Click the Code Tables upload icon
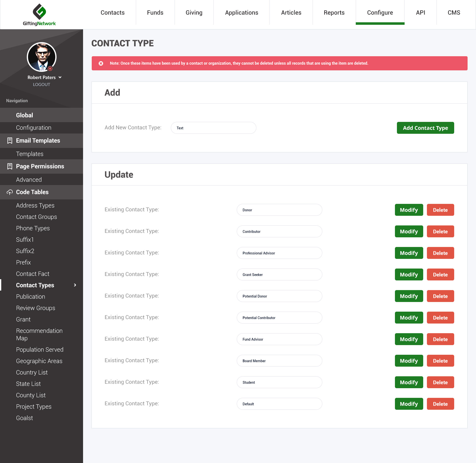The image size is (476, 463). [10, 192]
